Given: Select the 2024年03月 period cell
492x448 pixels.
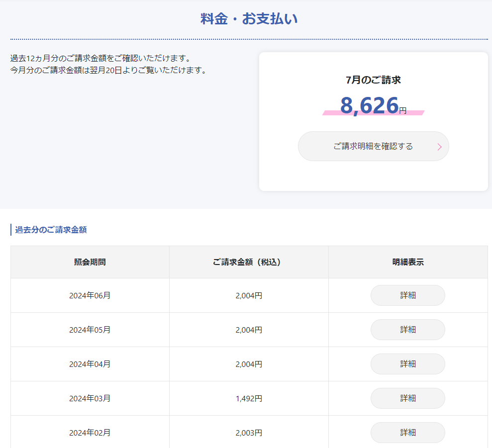Looking at the screenshot, I should 90,398.
